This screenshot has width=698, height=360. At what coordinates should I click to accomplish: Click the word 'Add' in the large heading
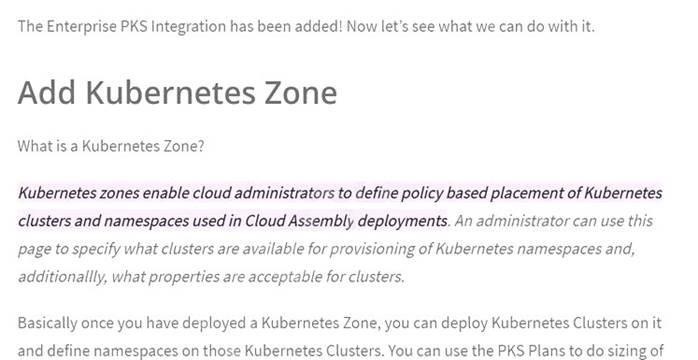click(x=47, y=93)
